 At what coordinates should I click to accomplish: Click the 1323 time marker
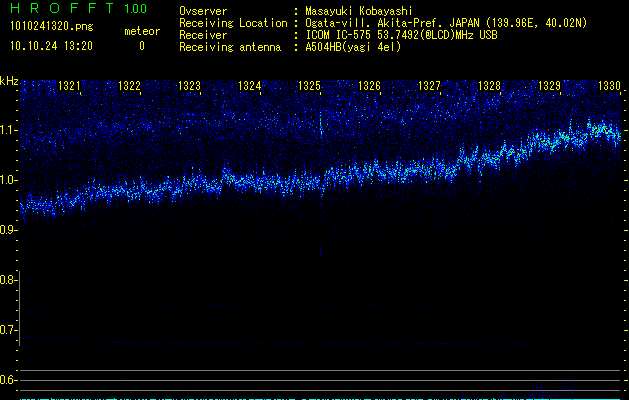189,87
